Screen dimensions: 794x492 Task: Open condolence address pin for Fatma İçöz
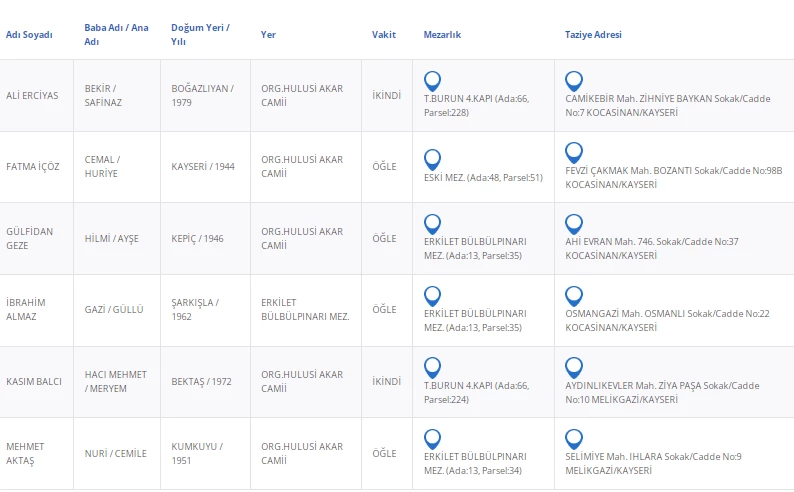tap(574, 152)
